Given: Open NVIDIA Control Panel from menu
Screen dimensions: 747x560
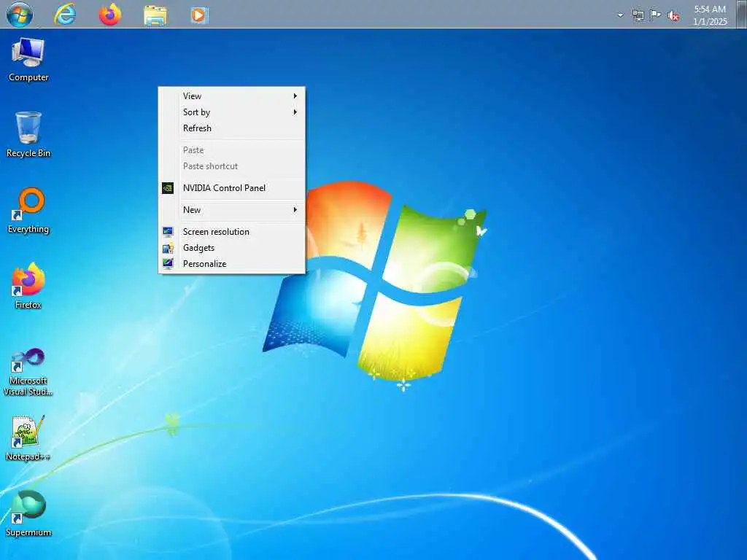Looking at the screenshot, I should point(231,187).
